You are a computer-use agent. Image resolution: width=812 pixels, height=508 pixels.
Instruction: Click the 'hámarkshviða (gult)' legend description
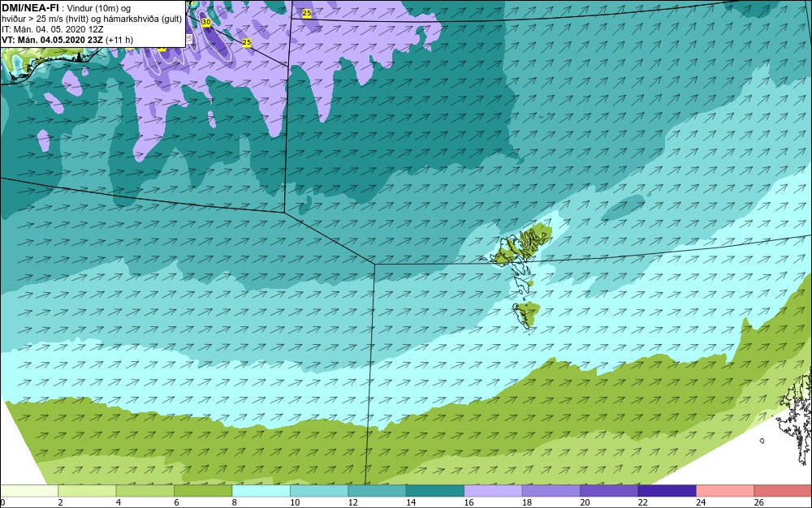coord(144,19)
